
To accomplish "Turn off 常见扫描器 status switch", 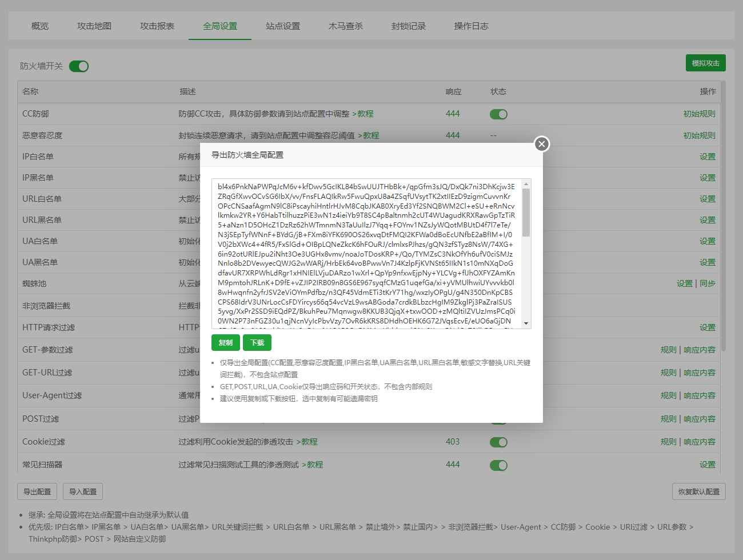I will click(498, 465).
